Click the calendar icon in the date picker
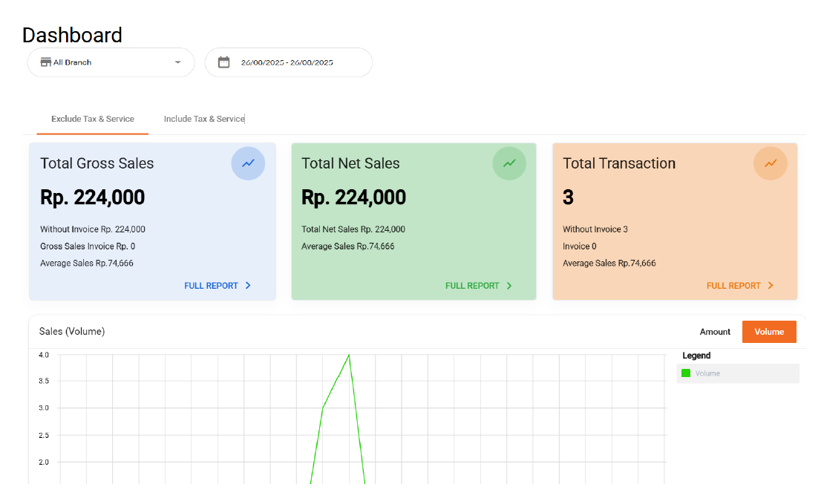This screenshot has height=504, width=824. pos(223,62)
